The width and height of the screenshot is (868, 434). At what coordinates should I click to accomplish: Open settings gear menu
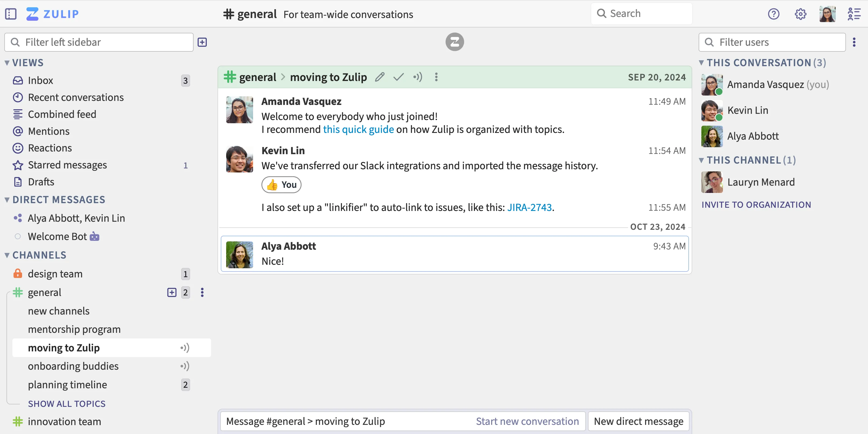point(800,14)
